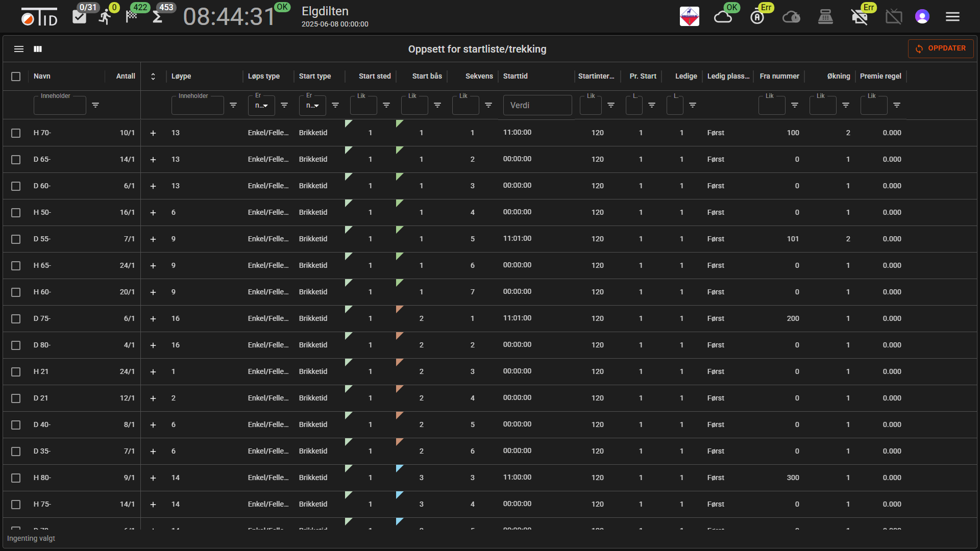980x551 pixels.
Task: Sort by the Navn column header
Action: click(x=42, y=76)
